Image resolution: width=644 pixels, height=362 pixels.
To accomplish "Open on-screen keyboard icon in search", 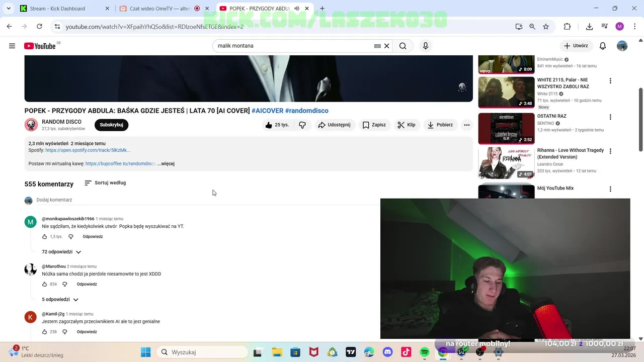I will click(x=377, y=46).
